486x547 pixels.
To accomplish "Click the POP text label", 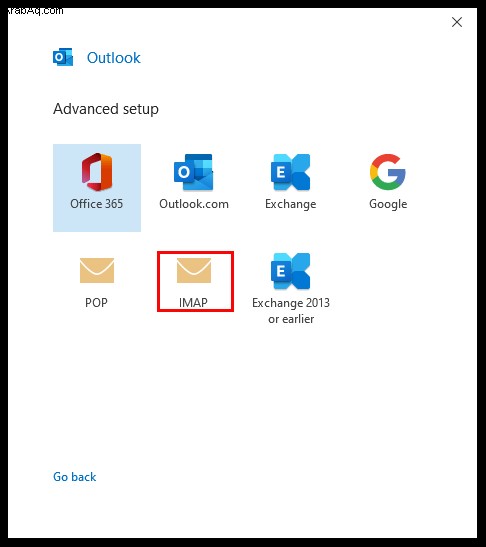I will (x=96, y=302).
